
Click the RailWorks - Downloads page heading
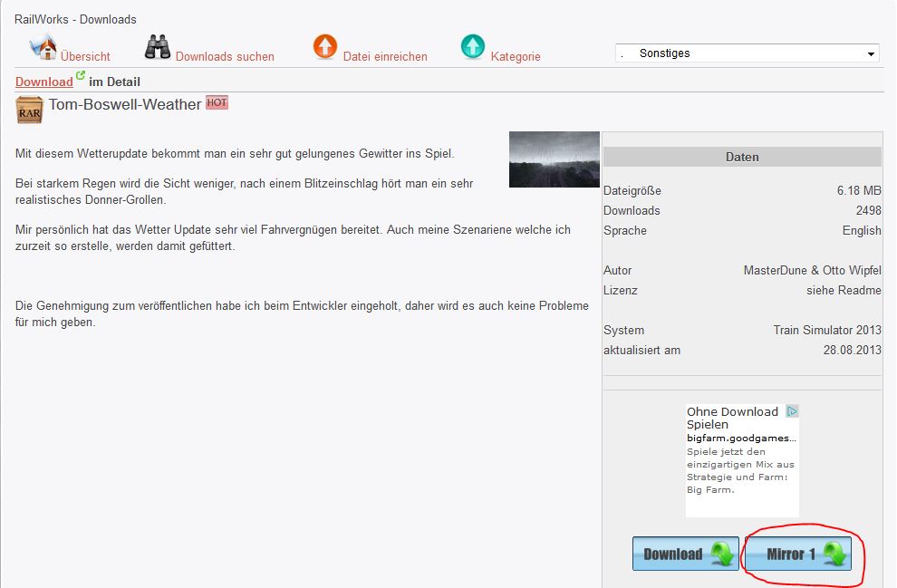pos(75,19)
